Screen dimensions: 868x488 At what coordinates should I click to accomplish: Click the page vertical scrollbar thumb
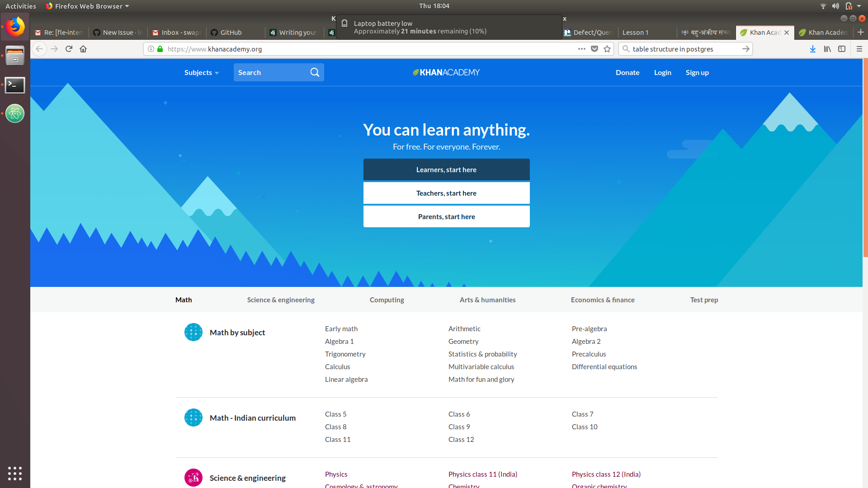865,158
